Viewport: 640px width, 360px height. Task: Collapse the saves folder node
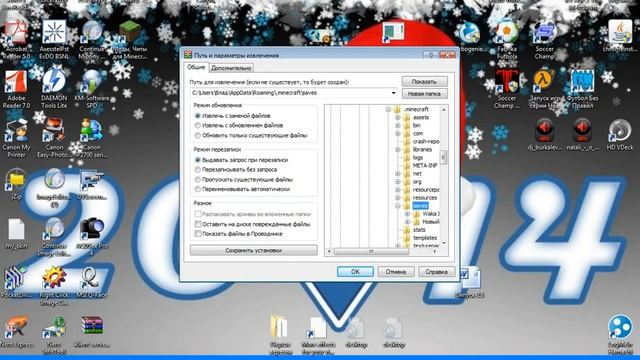click(x=398, y=206)
